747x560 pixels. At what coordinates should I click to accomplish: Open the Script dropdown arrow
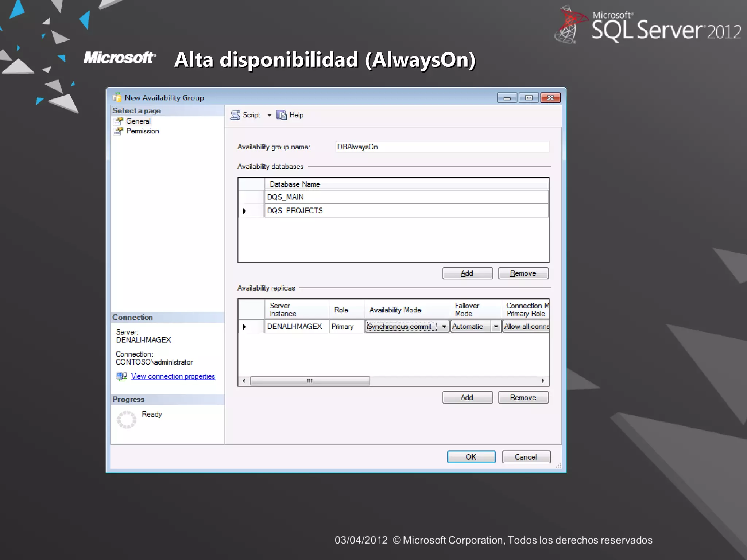click(x=269, y=115)
